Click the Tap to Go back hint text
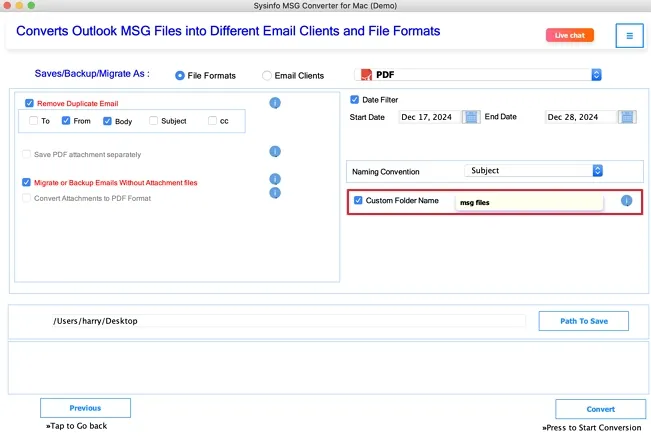This screenshot has width=651, height=440. click(x=76, y=426)
